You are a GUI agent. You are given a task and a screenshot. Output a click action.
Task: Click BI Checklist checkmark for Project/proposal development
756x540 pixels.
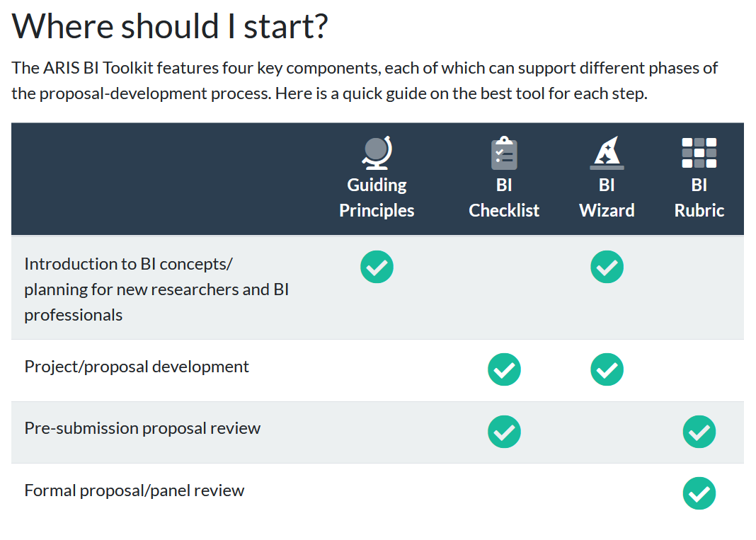[x=504, y=369]
